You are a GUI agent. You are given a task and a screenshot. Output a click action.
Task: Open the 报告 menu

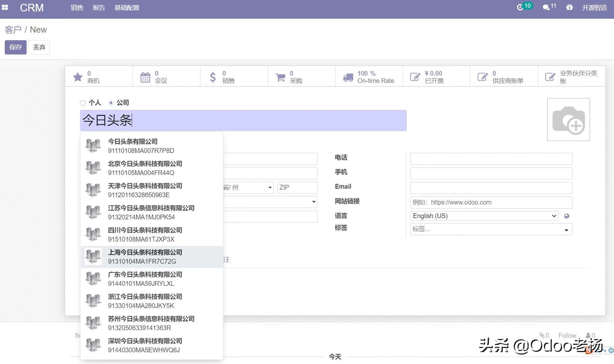pos(99,7)
